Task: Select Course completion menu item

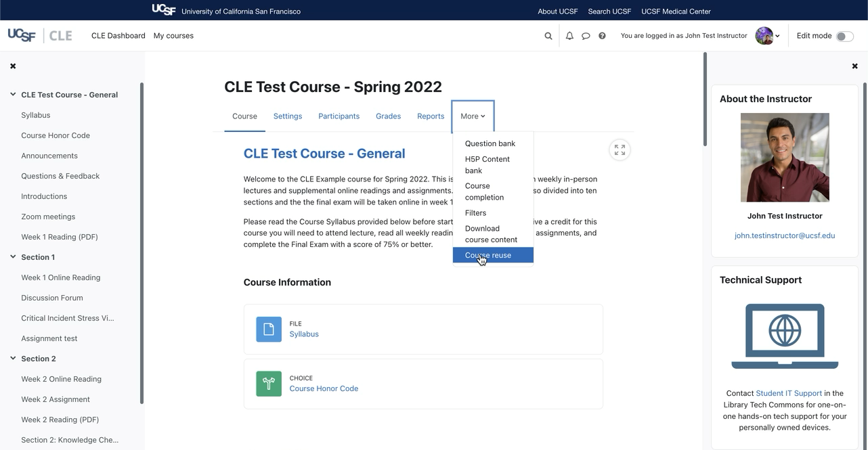Action: tap(493, 192)
